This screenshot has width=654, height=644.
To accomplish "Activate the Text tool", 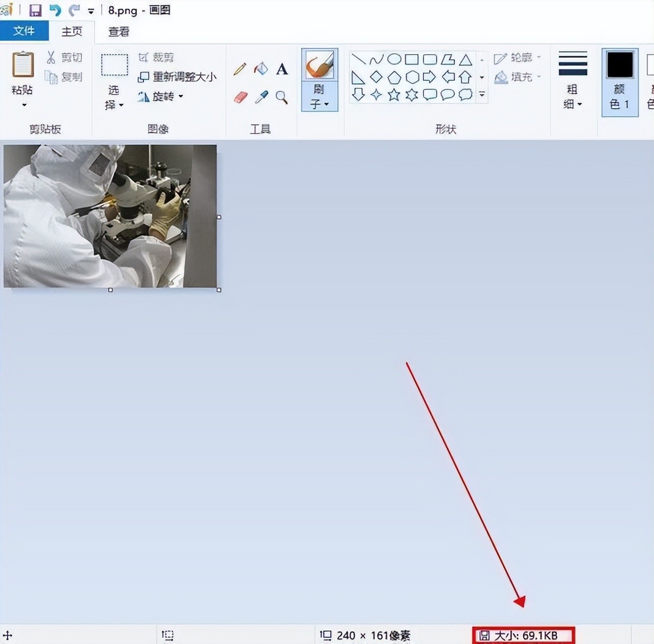I will [x=282, y=69].
